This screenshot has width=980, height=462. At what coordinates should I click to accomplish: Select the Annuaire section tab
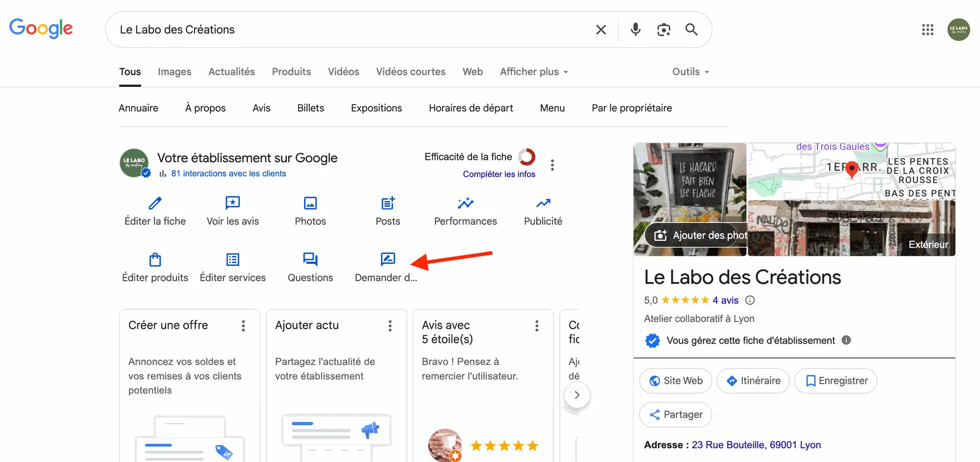click(138, 108)
